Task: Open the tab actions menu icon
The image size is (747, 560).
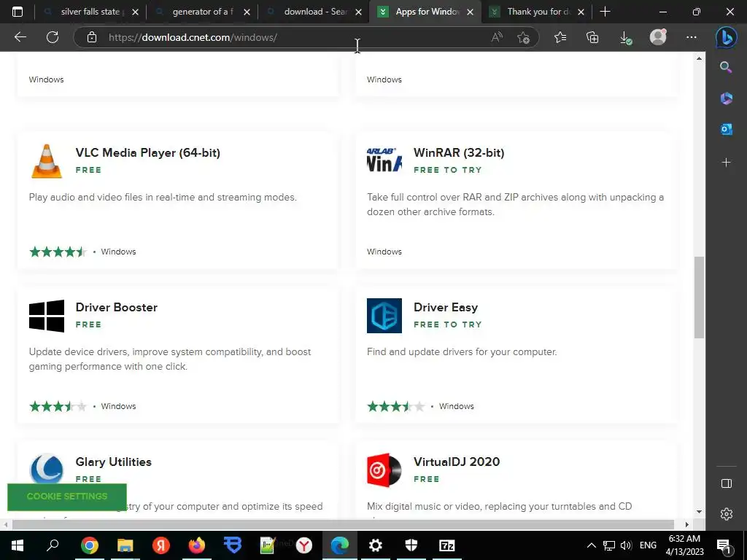Action: click(18, 12)
